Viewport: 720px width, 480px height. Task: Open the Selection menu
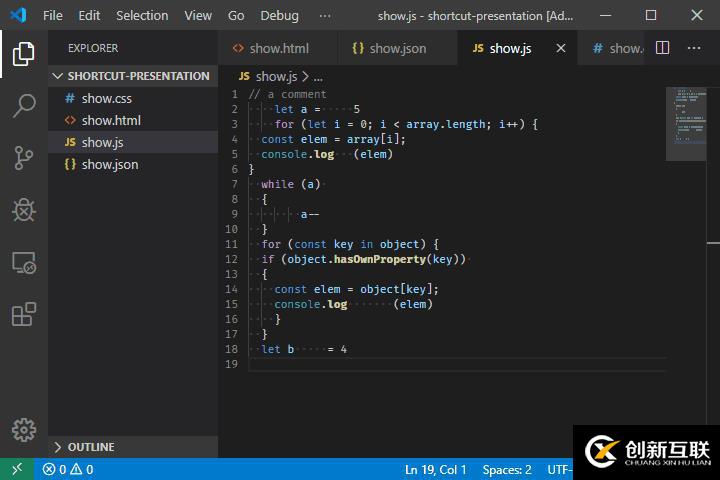click(142, 16)
